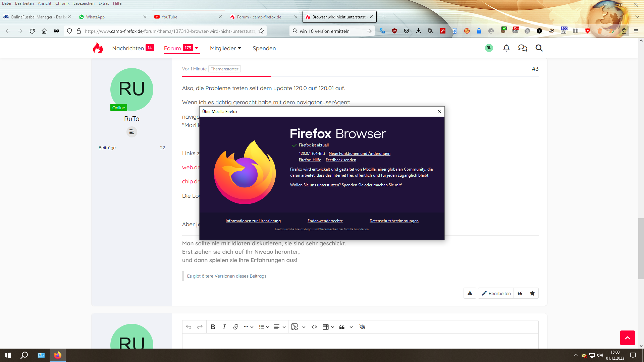Toggle bold formatting in the editor
Viewport: 644px width, 362px height.
pyautogui.click(x=213, y=327)
